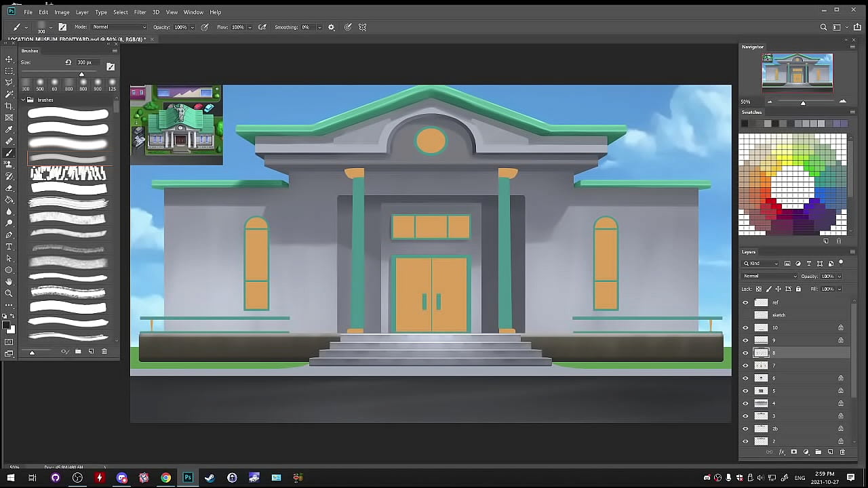Collapse the brushes folder group
The width and height of the screenshot is (868, 488).
pos(23,100)
